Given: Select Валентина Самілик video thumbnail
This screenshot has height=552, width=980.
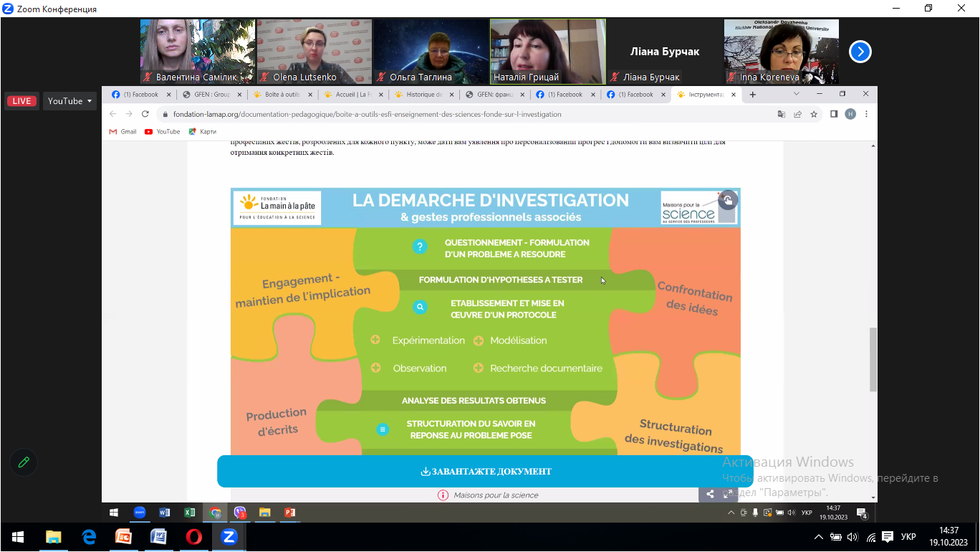Looking at the screenshot, I should point(198,52).
